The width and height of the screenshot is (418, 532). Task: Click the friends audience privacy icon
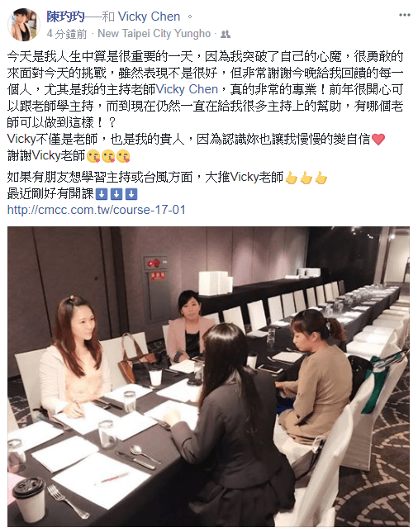[226, 34]
